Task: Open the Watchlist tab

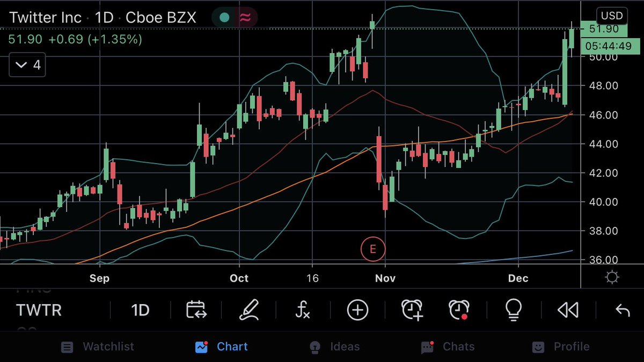Action: tap(97, 346)
